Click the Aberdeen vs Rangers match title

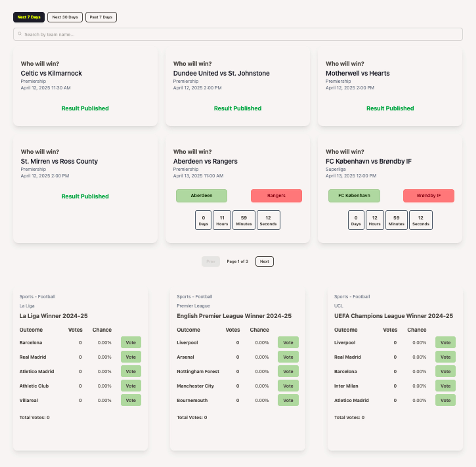(205, 161)
